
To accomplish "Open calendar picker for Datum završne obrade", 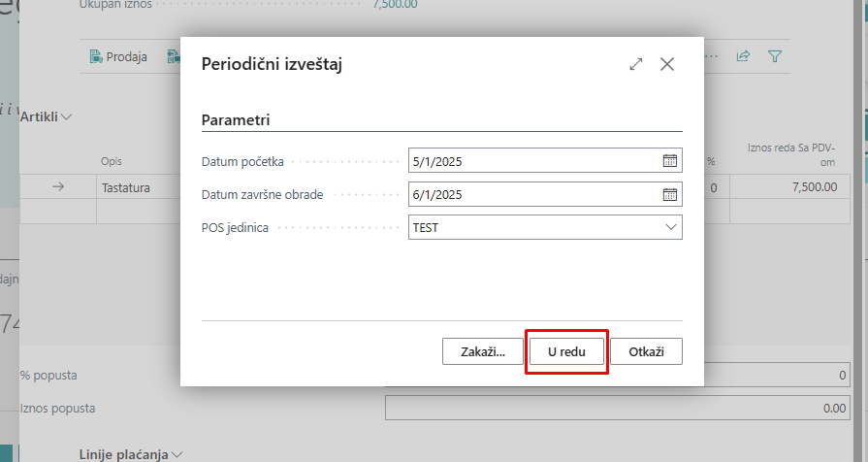I will [669, 194].
